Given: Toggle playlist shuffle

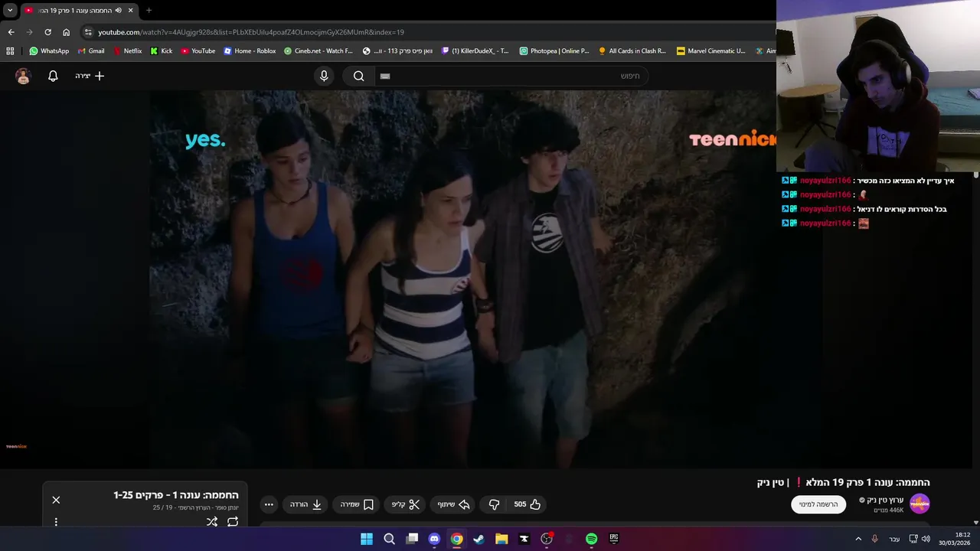Looking at the screenshot, I should click(x=212, y=521).
